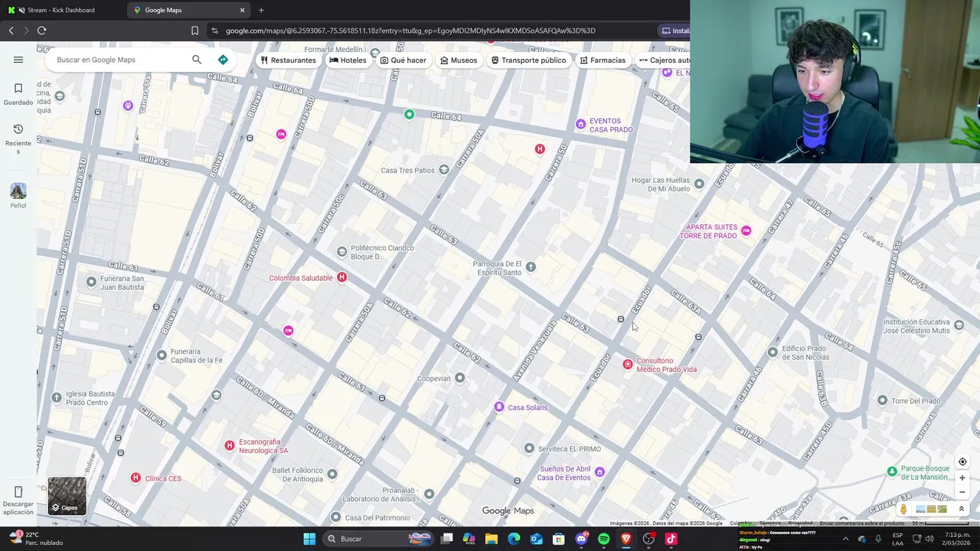Click Aparta Suites Torre de Prado marker
Screen dimensions: 980x551
(746, 231)
